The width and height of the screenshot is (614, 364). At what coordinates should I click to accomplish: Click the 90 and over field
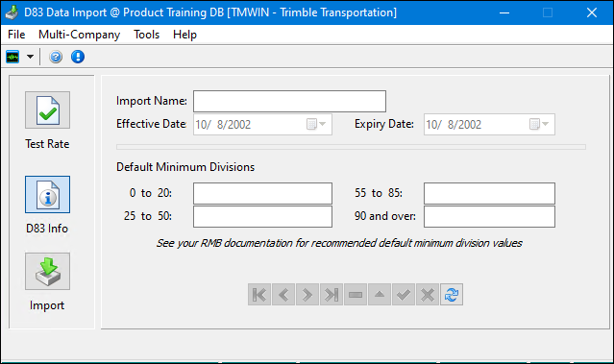(x=489, y=216)
